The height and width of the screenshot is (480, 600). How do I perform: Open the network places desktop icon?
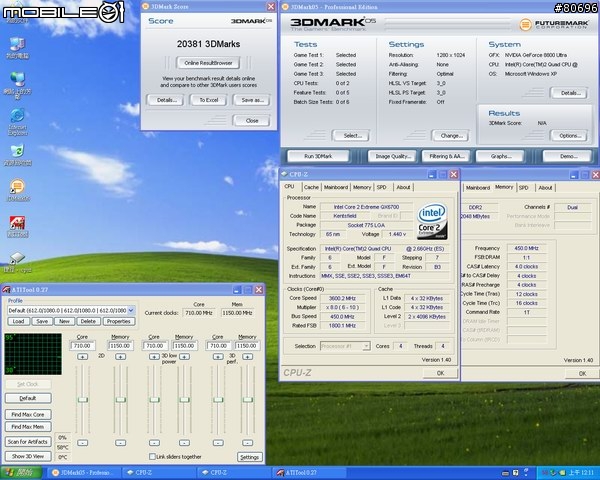tap(17, 84)
